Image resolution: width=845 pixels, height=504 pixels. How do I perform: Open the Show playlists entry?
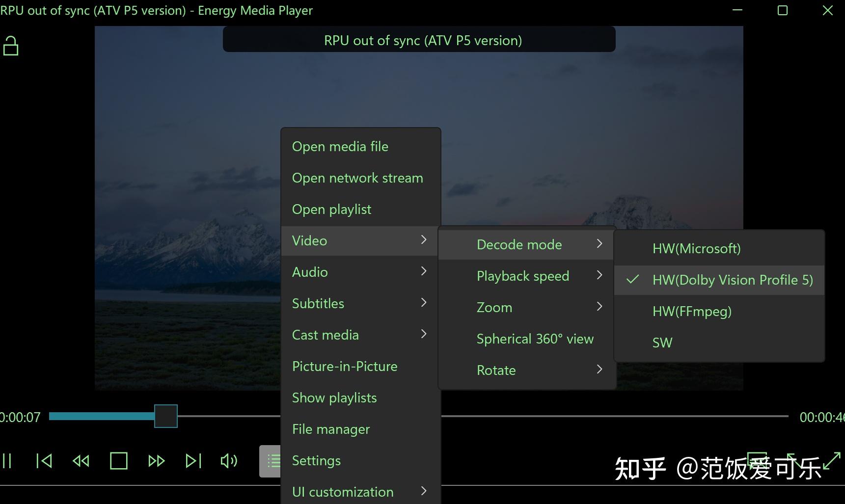pos(334,398)
